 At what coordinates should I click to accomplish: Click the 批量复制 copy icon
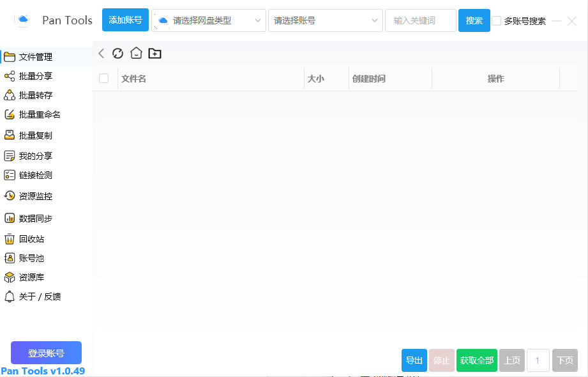pos(10,135)
